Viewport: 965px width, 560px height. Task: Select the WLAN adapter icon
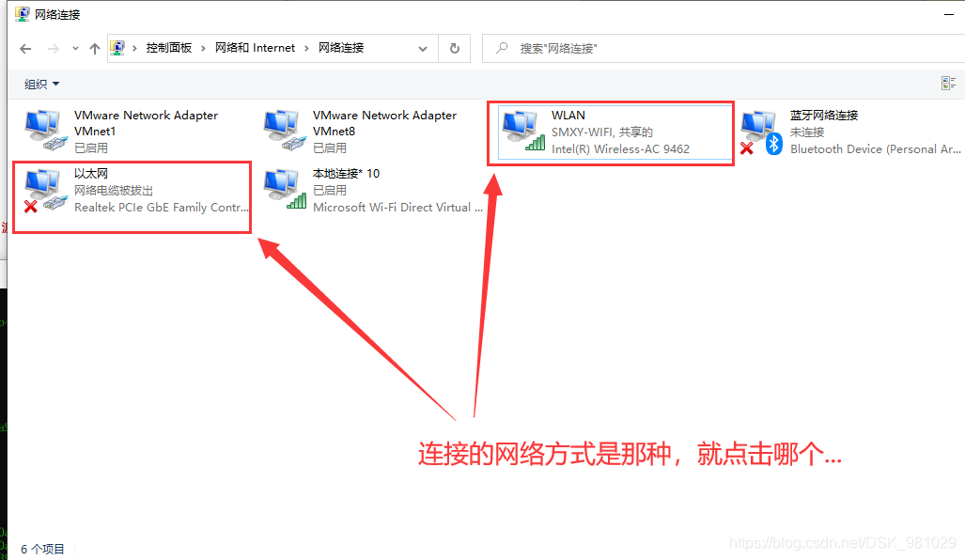[522, 131]
